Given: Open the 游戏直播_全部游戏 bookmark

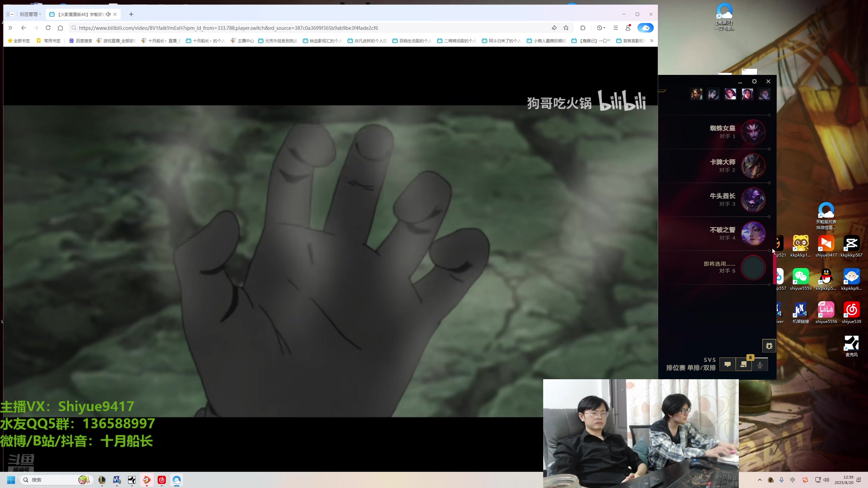Looking at the screenshot, I should click(116, 41).
